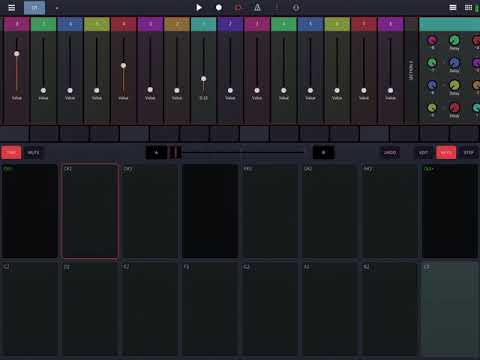Click the EDIT button
Viewport: 480px width, 360px height.
(423, 153)
